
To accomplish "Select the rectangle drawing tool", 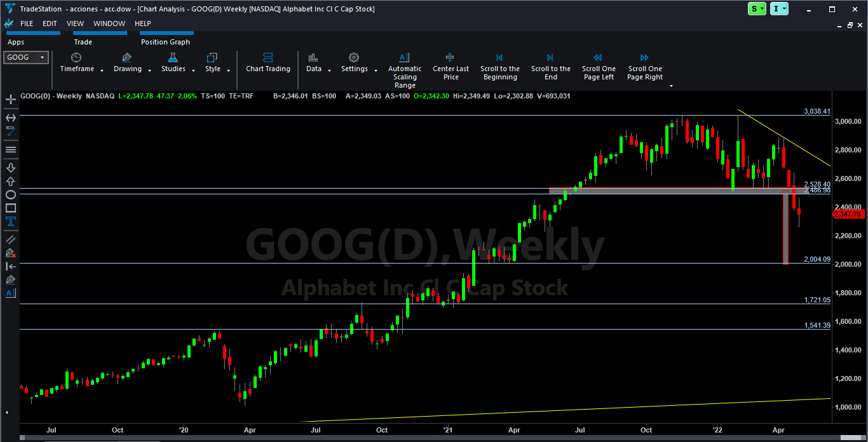I will click(11, 208).
